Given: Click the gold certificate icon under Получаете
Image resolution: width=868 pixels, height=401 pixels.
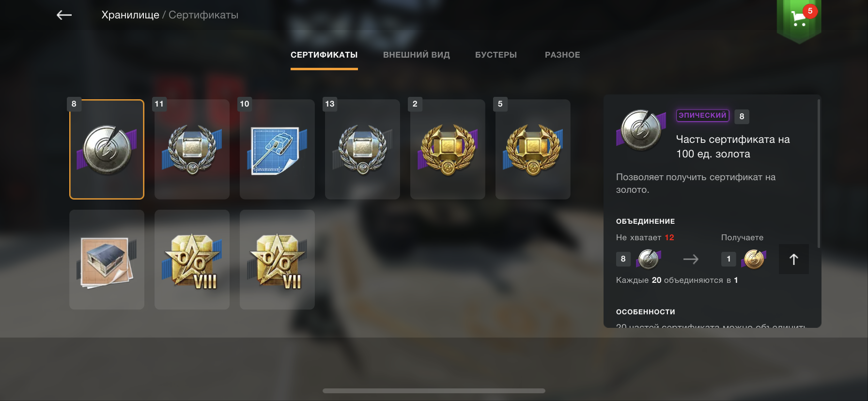Looking at the screenshot, I should (x=754, y=259).
